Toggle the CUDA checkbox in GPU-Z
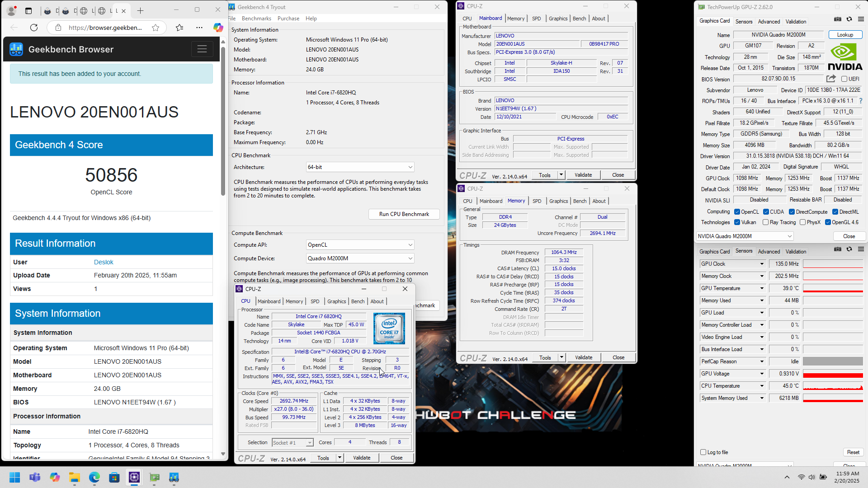The height and width of the screenshot is (488, 868). pos(766,212)
